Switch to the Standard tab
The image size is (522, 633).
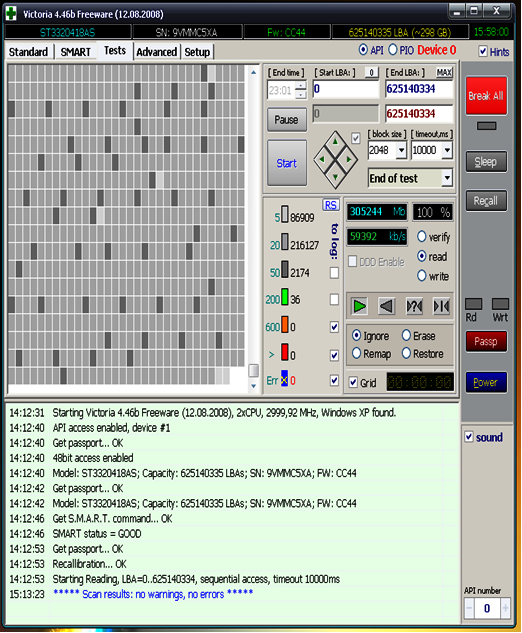pos(28,52)
